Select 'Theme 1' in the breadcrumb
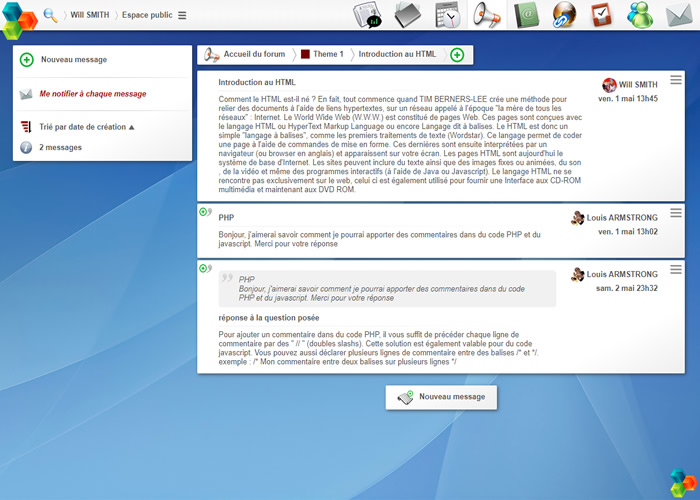Screen dimensions: 700x500 [322, 54]
